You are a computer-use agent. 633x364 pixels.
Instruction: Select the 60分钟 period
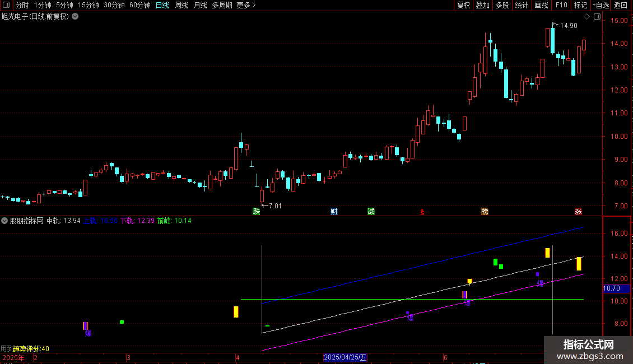140,5
